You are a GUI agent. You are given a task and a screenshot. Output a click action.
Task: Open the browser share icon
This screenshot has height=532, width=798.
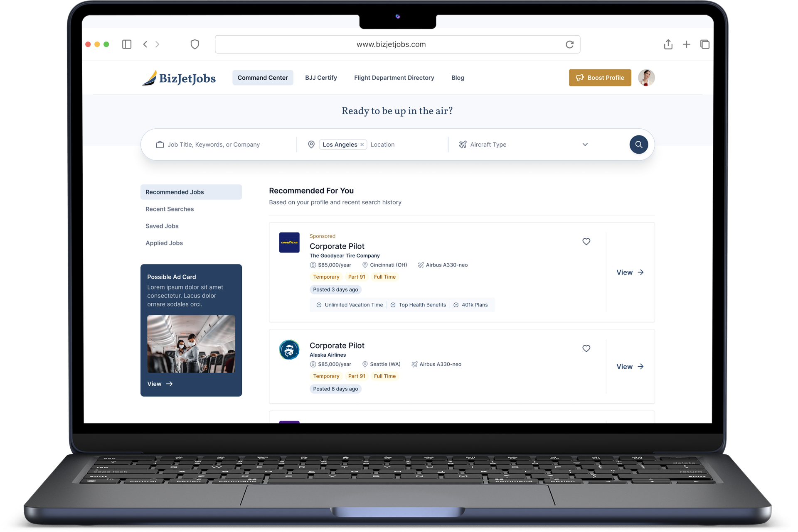tap(668, 44)
